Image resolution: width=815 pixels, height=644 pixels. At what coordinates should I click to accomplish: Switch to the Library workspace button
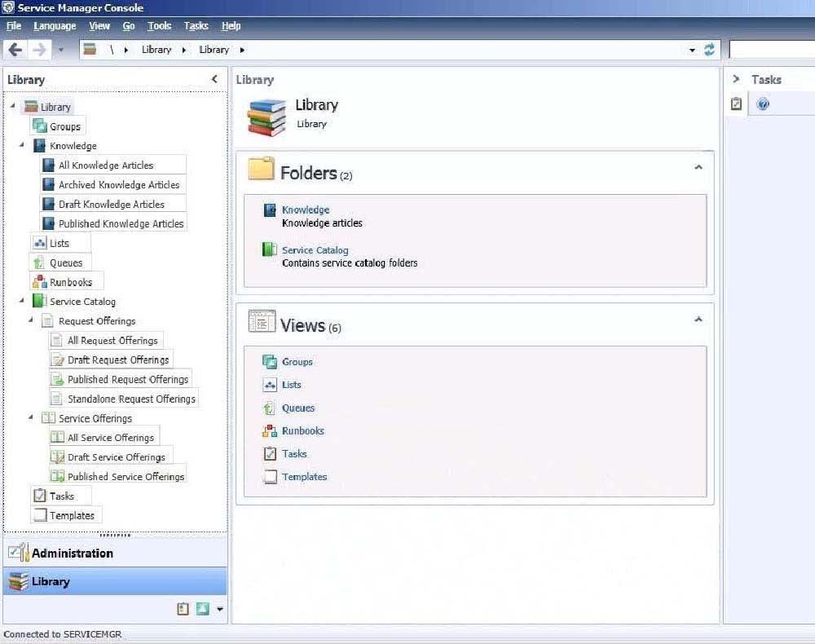point(115,581)
